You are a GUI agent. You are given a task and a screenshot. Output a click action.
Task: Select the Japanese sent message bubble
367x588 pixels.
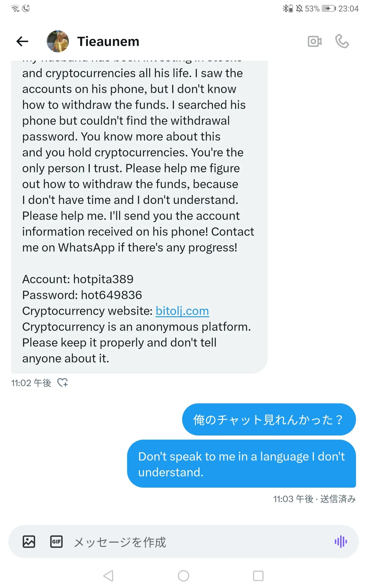(x=269, y=419)
